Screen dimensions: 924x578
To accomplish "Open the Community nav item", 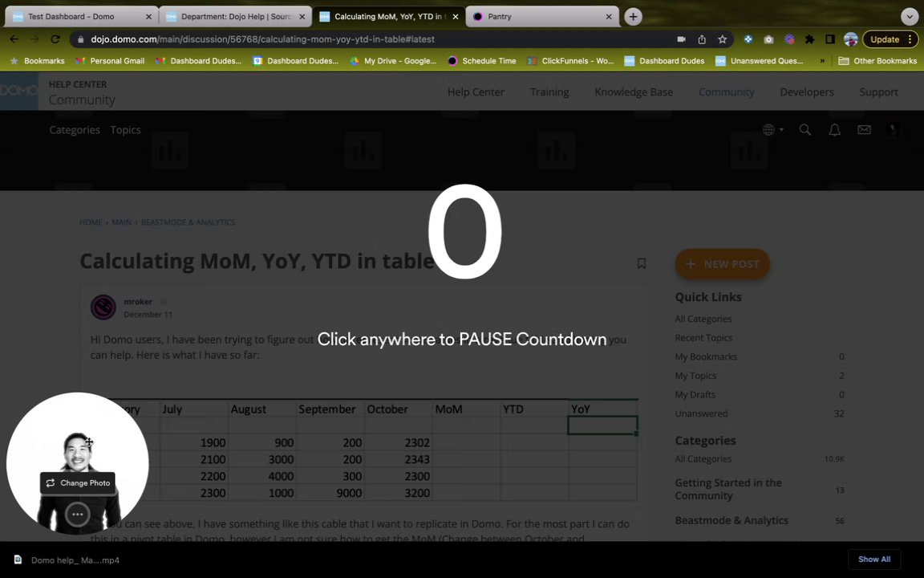I will click(726, 92).
